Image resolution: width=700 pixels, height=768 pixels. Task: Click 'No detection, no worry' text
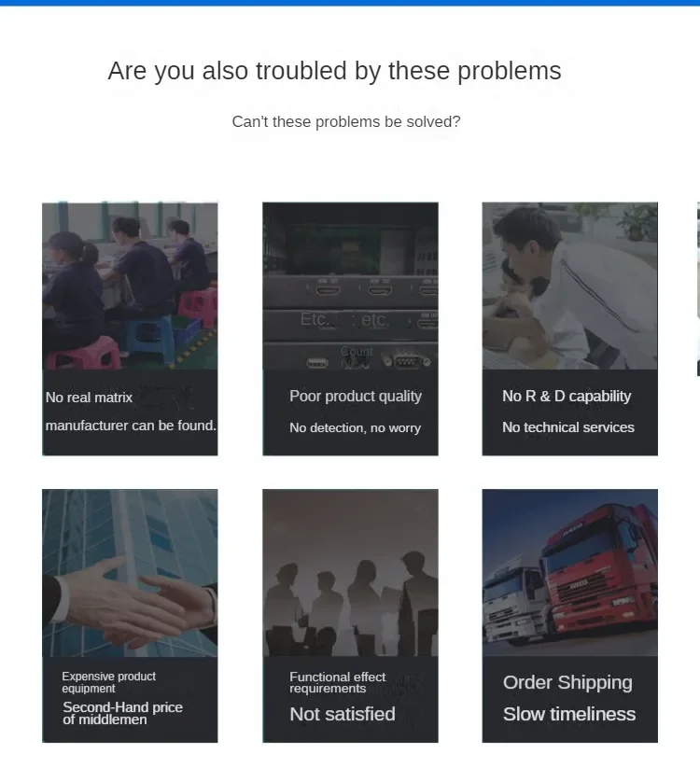pyautogui.click(x=356, y=428)
